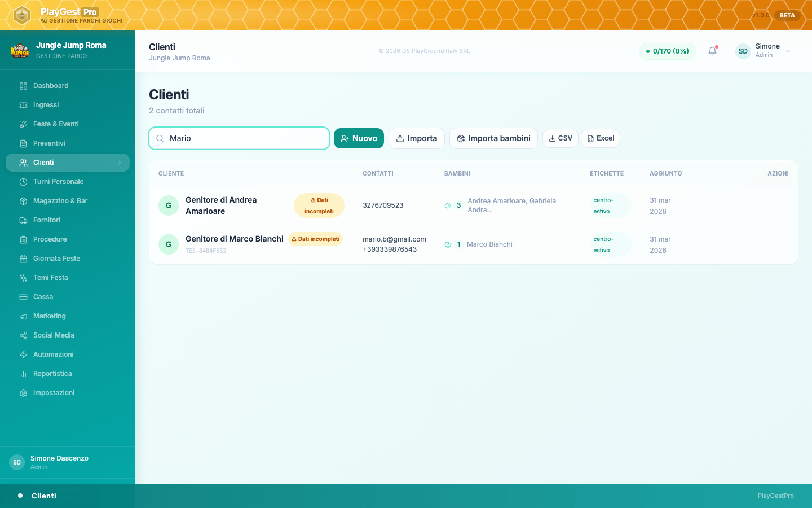Image resolution: width=812 pixels, height=508 pixels.
Task: Click the Reportistica chart icon
Action: pyautogui.click(x=23, y=374)
